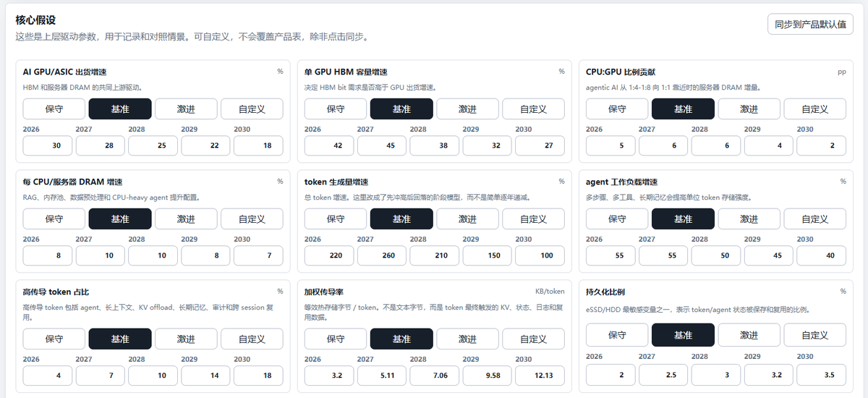Choose 自定义 for AI GPU/ASIC 出货增速
868x398 pixels.
pyautogui.click(x=252, y=109)
